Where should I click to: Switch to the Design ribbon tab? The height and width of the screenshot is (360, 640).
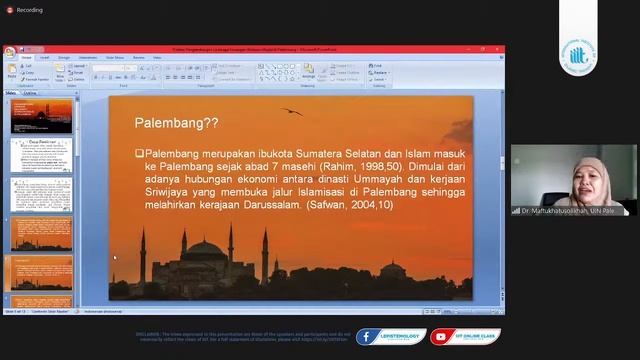point(64,58)
